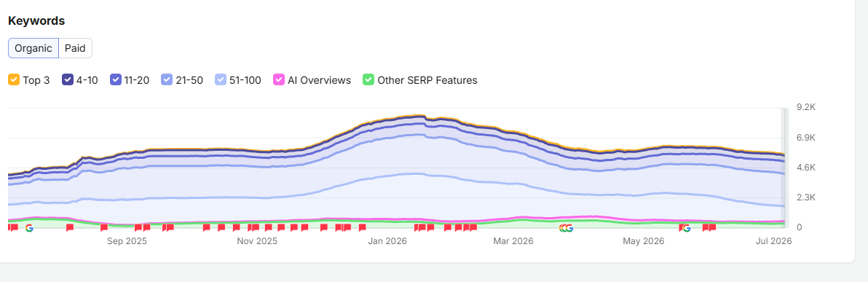Click the Jan 2026 x-axis label

coord(387,241)
